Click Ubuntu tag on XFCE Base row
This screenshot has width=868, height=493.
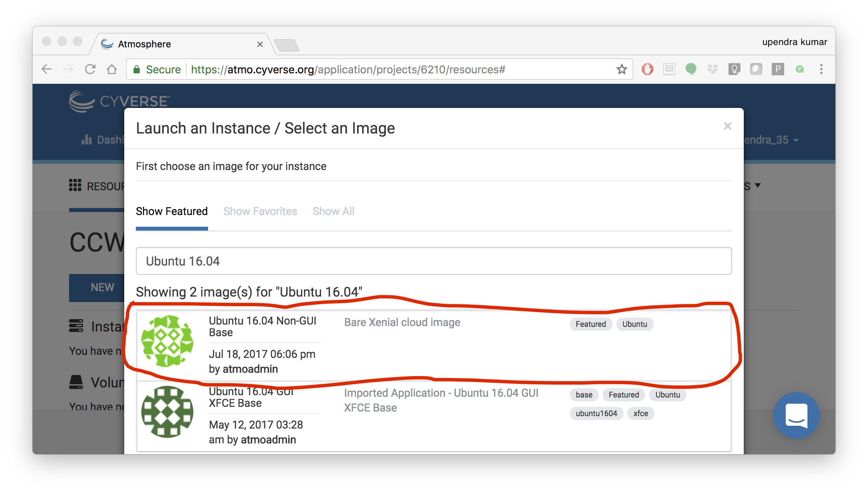pyautogui.click(x=668, y=395)
